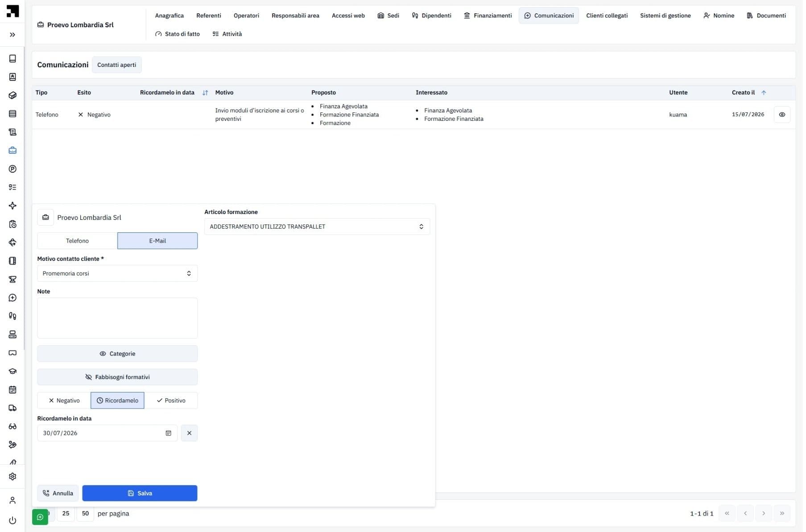The image size is (806, 532).
Task: Open calendar picker in the Ricordamelo date field
Action: coord(169,433)
